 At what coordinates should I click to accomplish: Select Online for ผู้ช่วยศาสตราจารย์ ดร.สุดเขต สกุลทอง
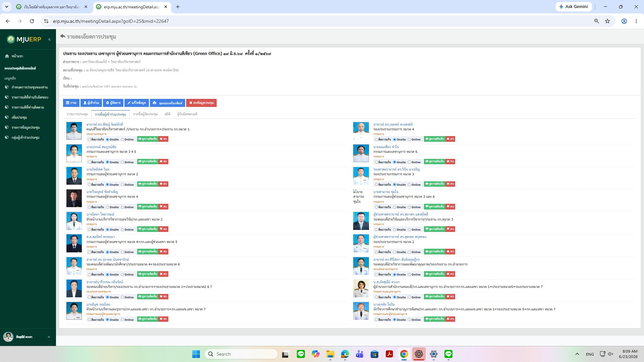tap(409, 252)
